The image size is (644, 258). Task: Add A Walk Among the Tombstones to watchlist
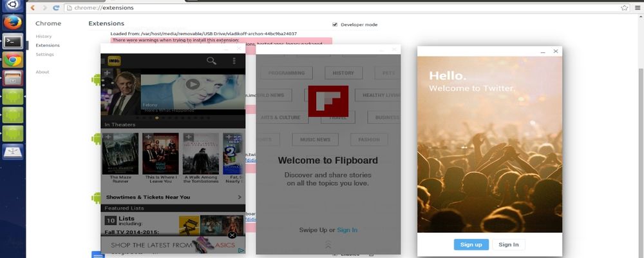188,137
